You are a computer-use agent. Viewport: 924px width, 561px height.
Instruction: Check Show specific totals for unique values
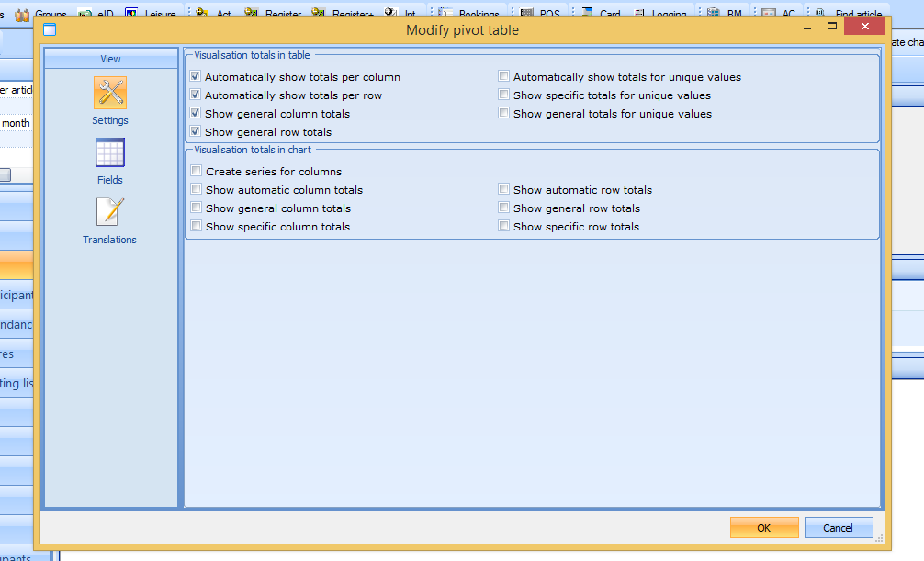(x=504, y=95)
